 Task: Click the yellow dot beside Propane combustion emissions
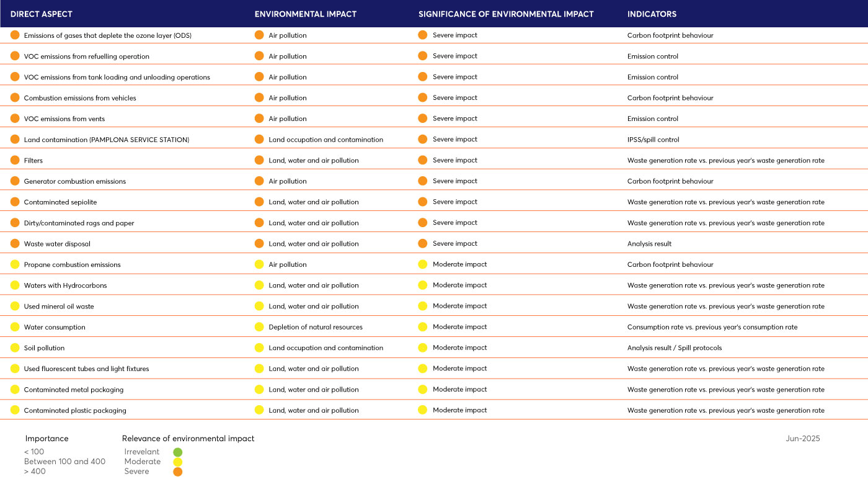(x=15, y=264)
